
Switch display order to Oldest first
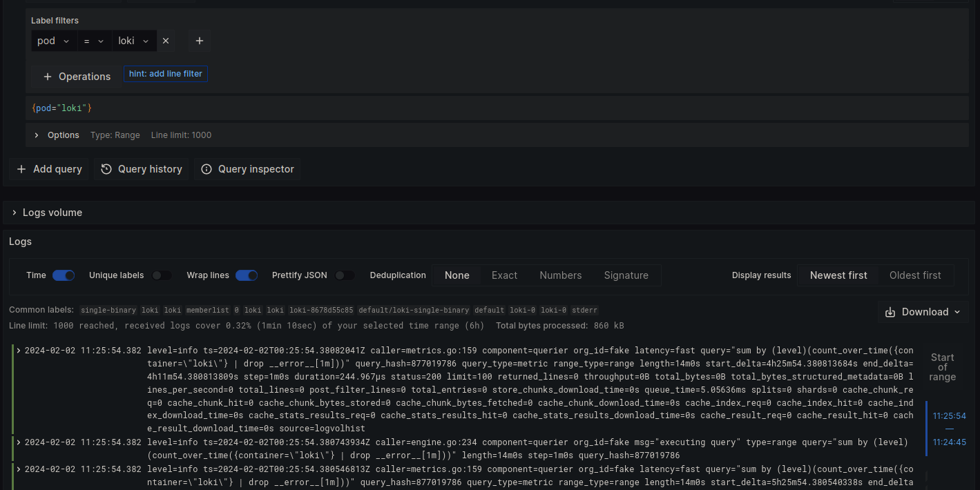[x=915, y=275]
